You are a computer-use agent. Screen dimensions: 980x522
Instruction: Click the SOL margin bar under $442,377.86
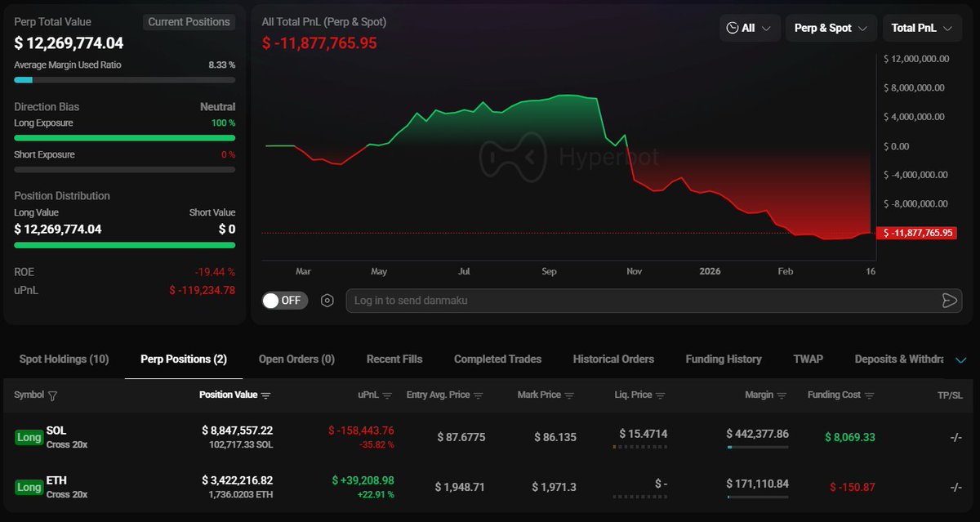(x=757, y=447)
